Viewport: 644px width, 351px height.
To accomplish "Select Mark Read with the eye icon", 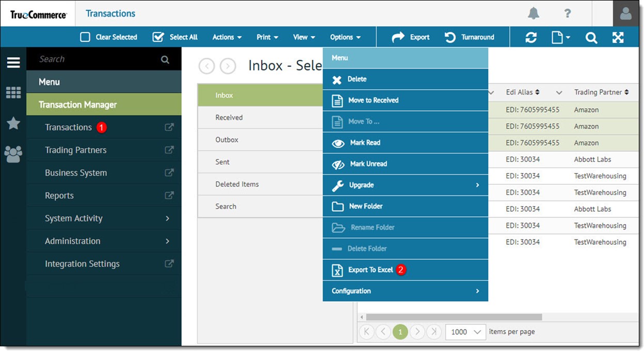I will click(364, 143).
